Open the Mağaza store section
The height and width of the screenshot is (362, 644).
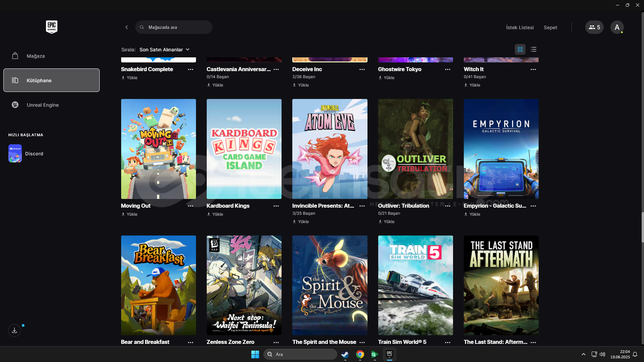tap(51, 56)
